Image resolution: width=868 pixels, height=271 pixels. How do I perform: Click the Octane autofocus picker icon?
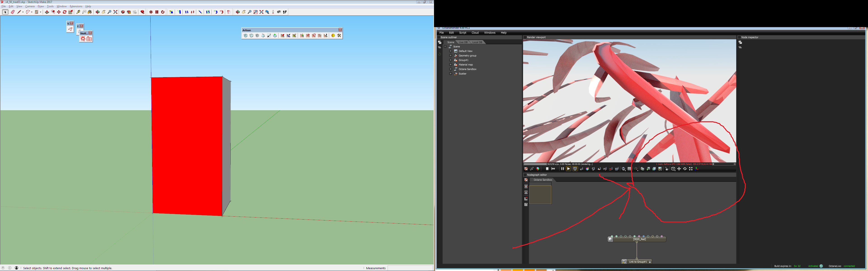[582, 169]
